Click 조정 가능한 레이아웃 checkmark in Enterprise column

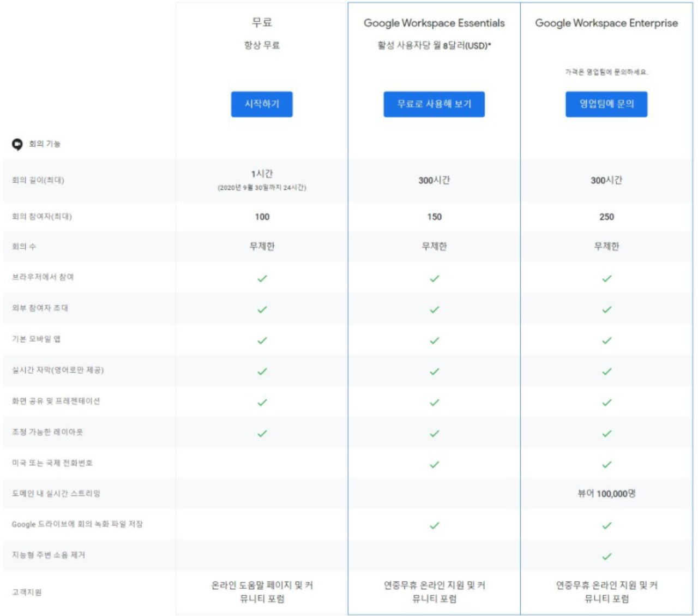point(606,434)
